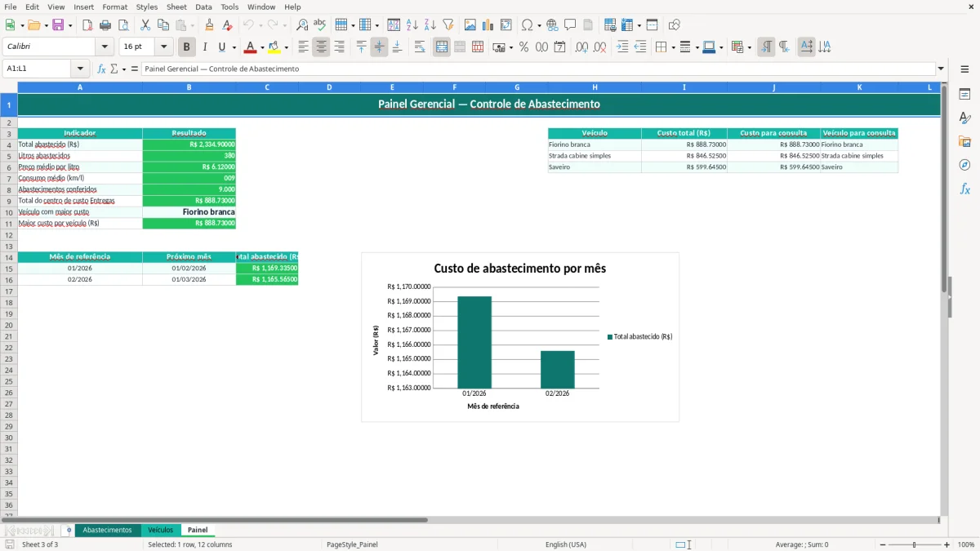Adjust the zoom slider
The image size is (980, 551).
coord(915,544)
